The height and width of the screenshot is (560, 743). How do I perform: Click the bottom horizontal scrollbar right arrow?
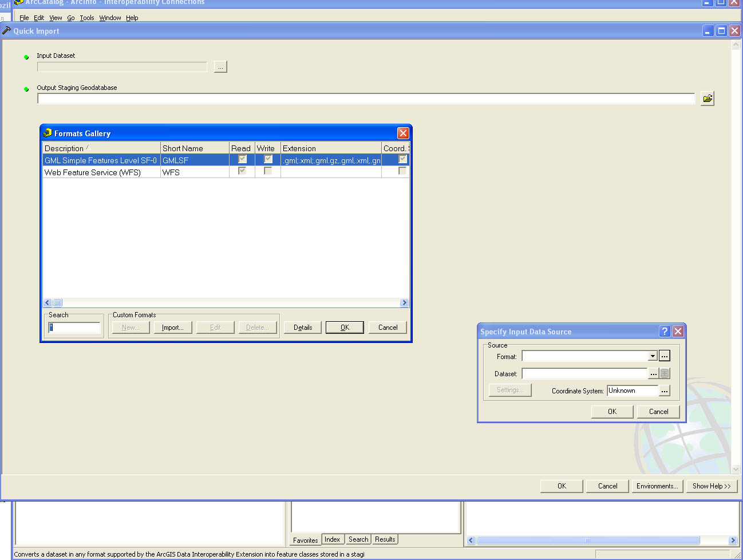[733, 540]
